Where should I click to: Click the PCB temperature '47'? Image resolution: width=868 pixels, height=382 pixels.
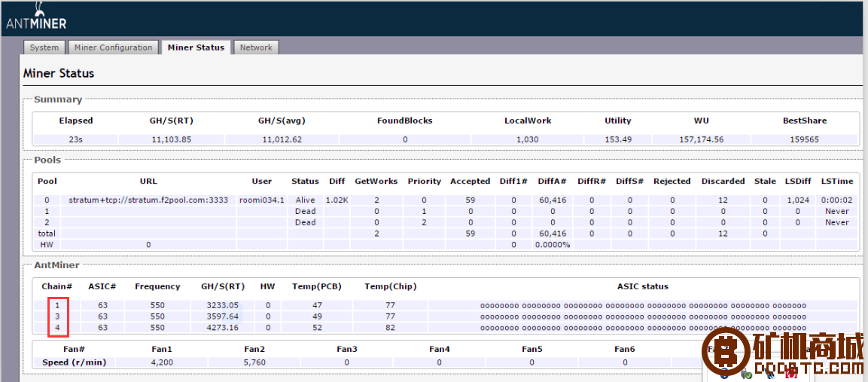[x=317, y=305]
